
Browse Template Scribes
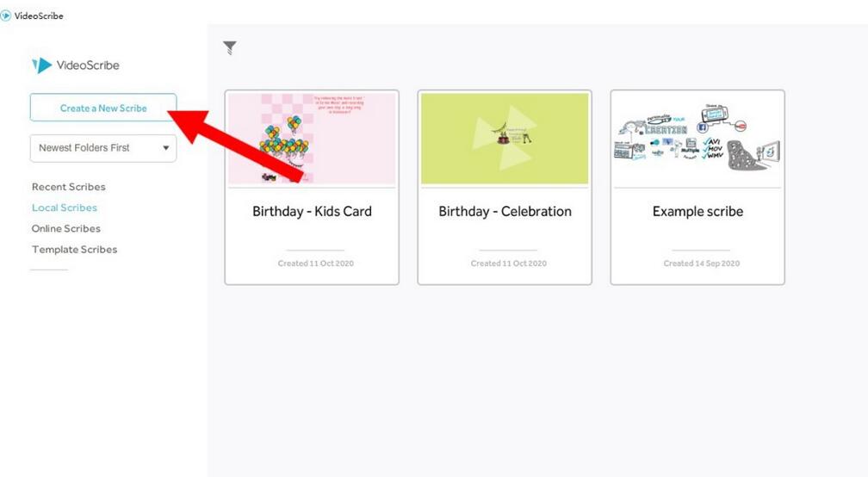[74, 250]
